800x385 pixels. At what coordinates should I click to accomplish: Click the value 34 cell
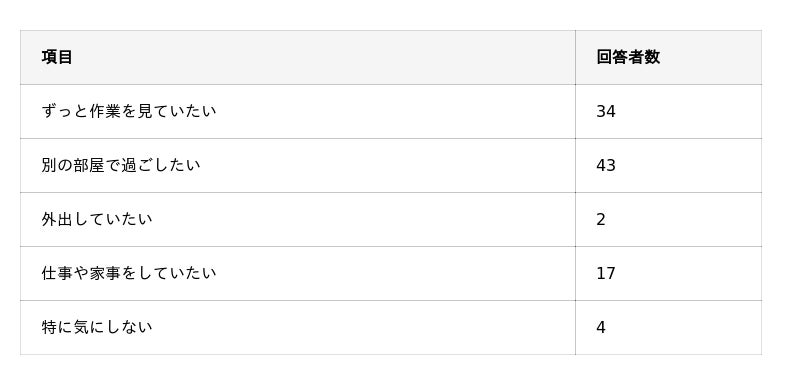(x=606, y=111)
